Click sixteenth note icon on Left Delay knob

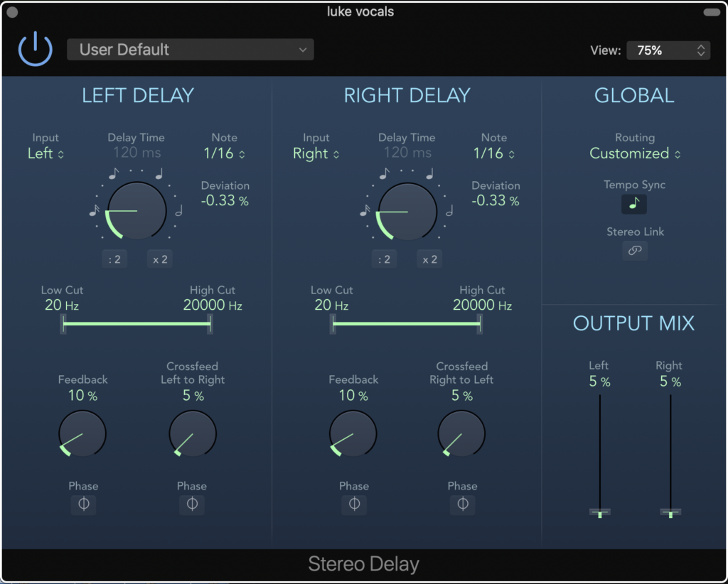click(x=95, y=210)
